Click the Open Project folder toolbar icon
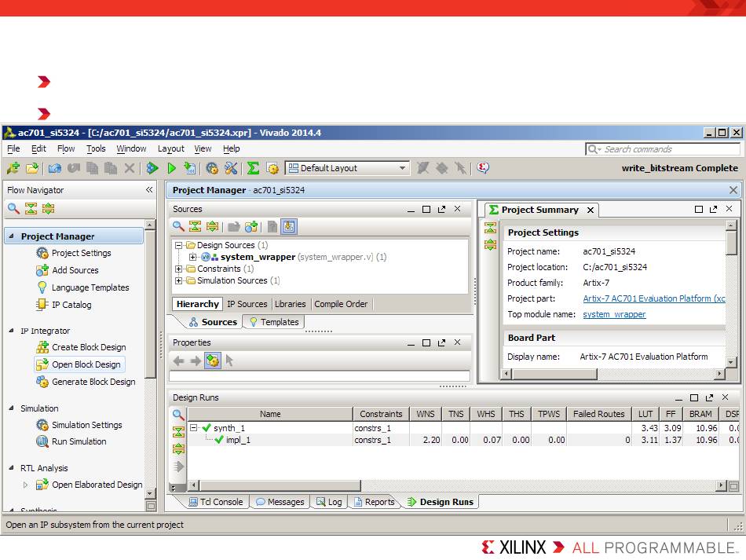The image size is (746, 560). click(x=32, y=168)
